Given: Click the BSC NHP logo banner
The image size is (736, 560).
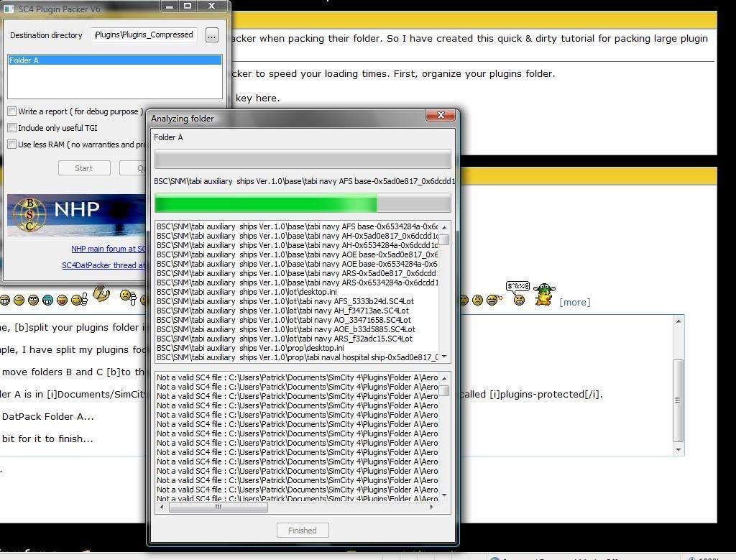Looking at the screenshot, I should pos(76,215).
